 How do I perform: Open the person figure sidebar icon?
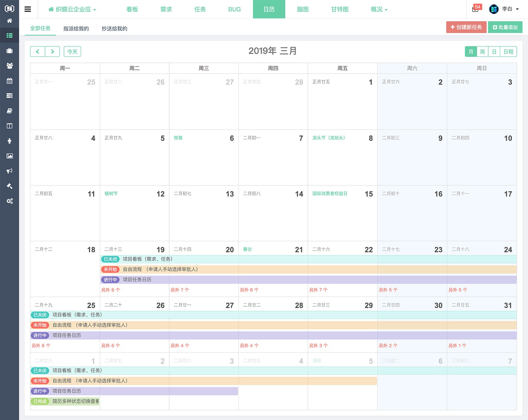click(x=9, y=141)
